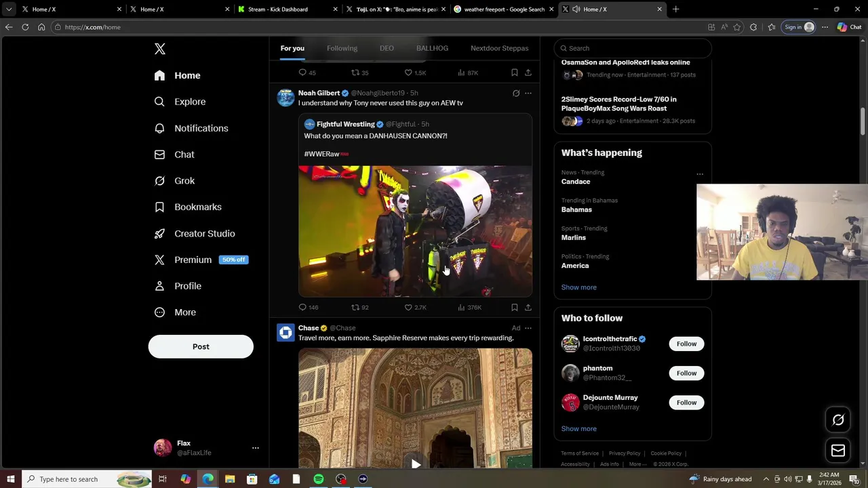Screen dimensions: 868x488
Task: Open Creator Studio page
Action: pos(195,233)
